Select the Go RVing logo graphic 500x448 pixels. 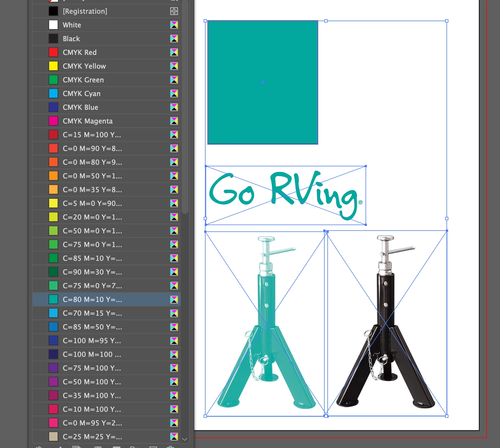pos(286,195)
